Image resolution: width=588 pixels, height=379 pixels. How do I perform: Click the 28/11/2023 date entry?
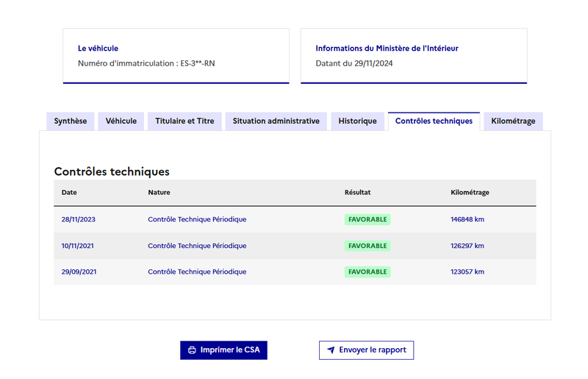point(79,219)
